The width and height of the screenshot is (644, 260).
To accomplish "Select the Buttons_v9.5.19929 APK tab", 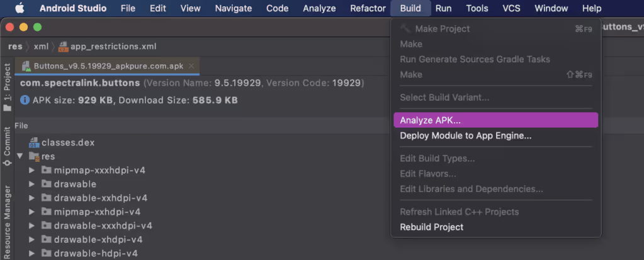I will pos(108,65).
